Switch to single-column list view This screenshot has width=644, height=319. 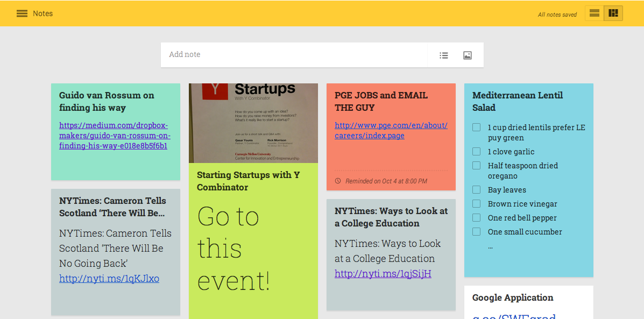pos(595,13)
